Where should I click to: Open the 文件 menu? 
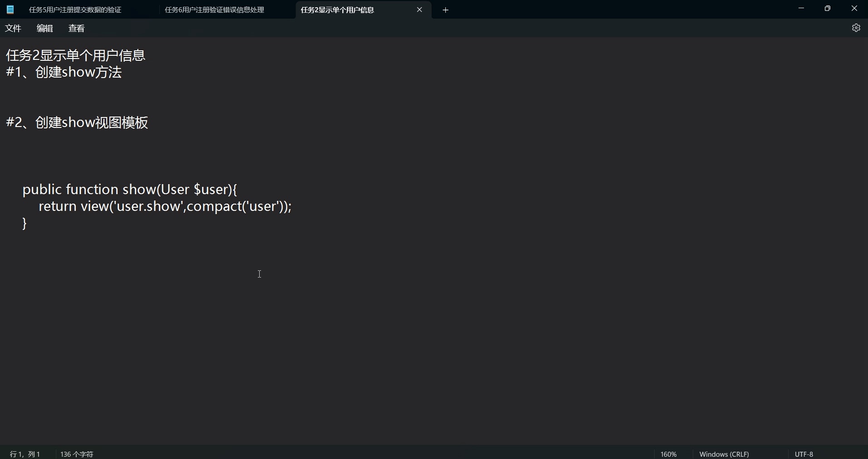(13, 28)
